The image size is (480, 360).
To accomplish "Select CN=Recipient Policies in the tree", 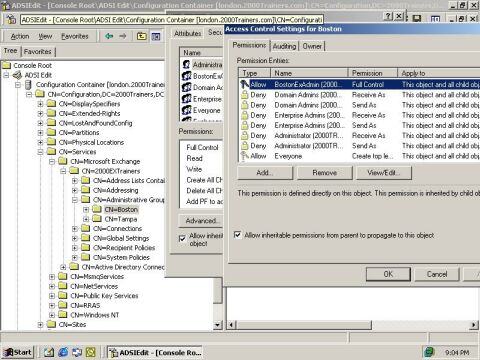I will pos(124,248).
